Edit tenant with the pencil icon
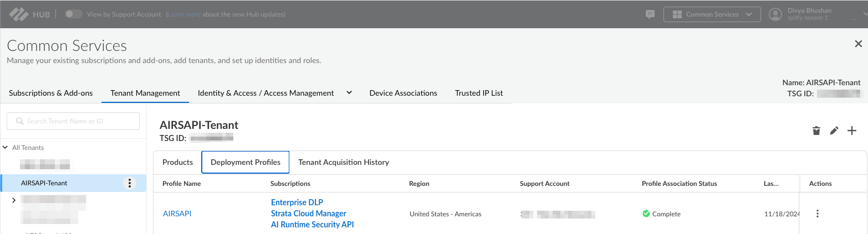 coord(834,131)
